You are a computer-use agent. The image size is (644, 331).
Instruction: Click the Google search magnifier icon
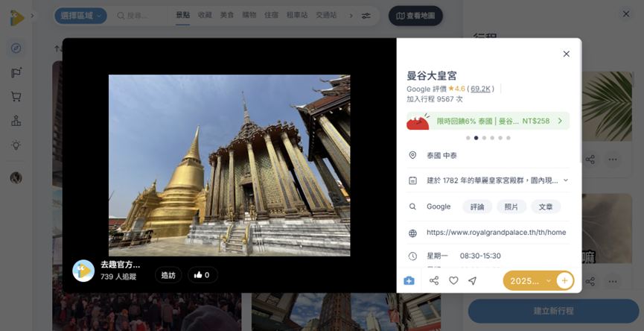click(412, 207)
